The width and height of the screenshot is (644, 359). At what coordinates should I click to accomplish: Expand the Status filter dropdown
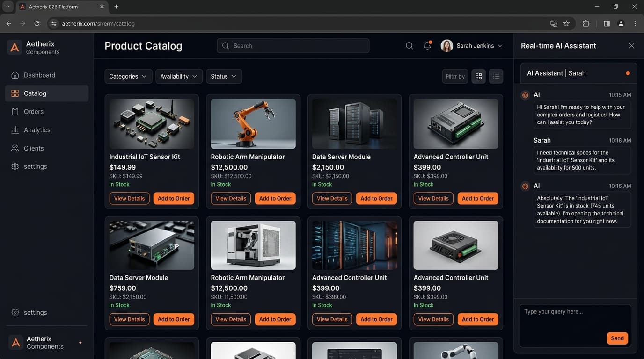[224, 76]
